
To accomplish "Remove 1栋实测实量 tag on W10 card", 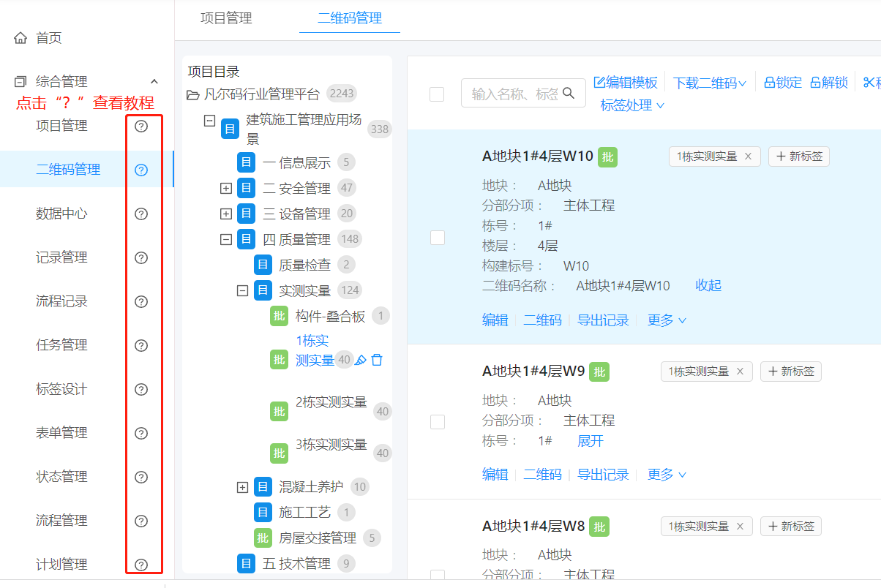I will [x=748, y=157].
